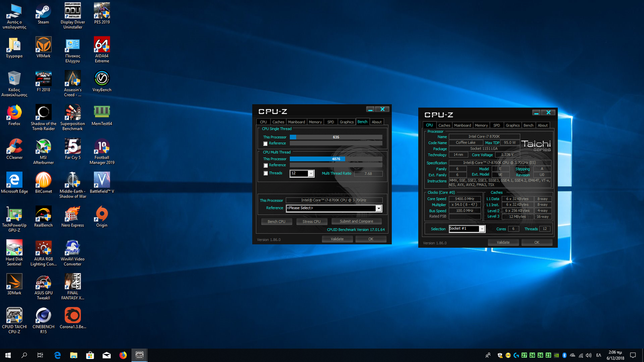Open About tab in right CPU-Z window
The image size is (644, 362).
(543, 125)
